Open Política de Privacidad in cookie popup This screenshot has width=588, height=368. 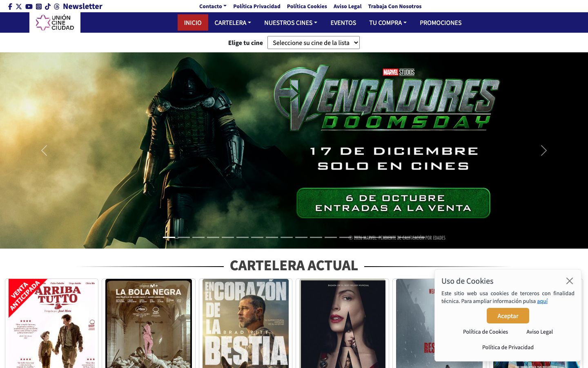(x=508, y=347)
